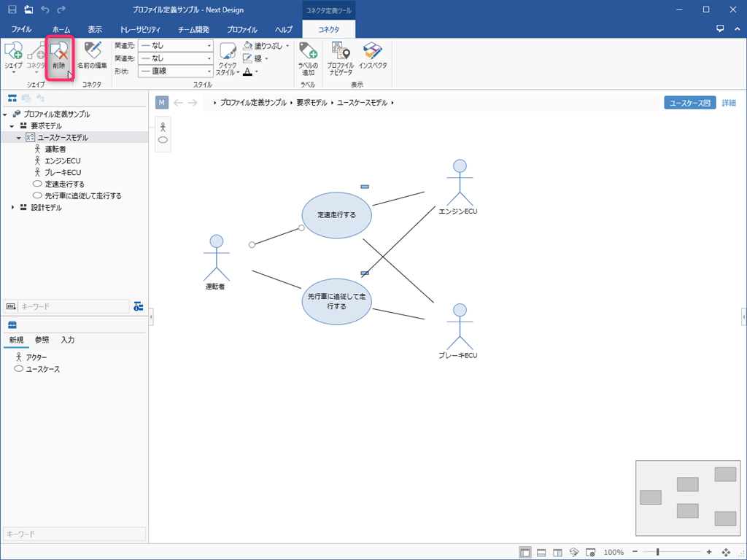Click the actor icon in canvas palette
Screen dimensions: 747x560
click(x=163, y=127)
